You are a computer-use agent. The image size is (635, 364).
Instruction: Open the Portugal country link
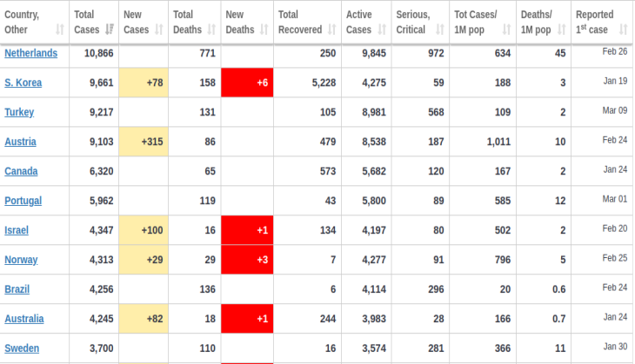click(x=23, y=201)
